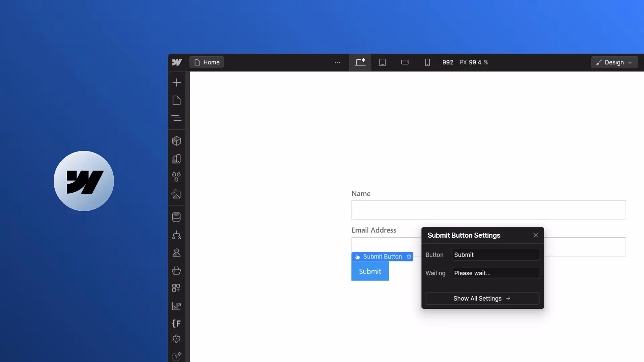Open the Pages panel icon

click(x=176, y=100)
